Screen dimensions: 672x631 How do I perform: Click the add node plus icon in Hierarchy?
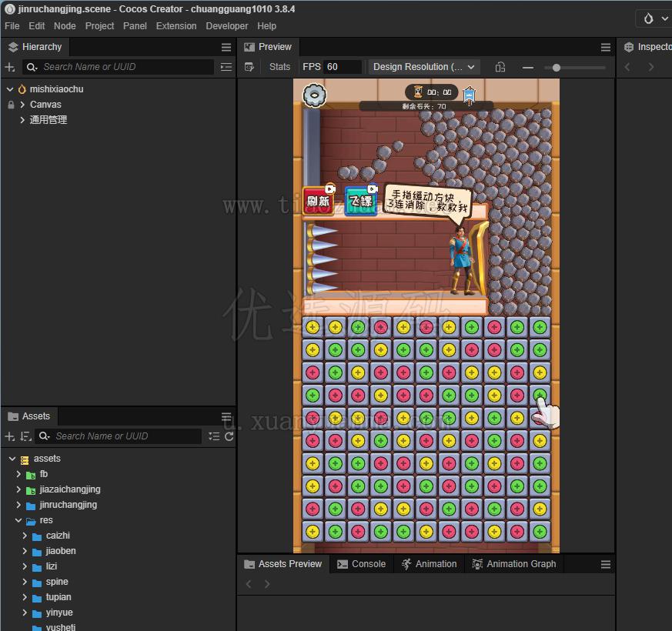click(9, 67)
